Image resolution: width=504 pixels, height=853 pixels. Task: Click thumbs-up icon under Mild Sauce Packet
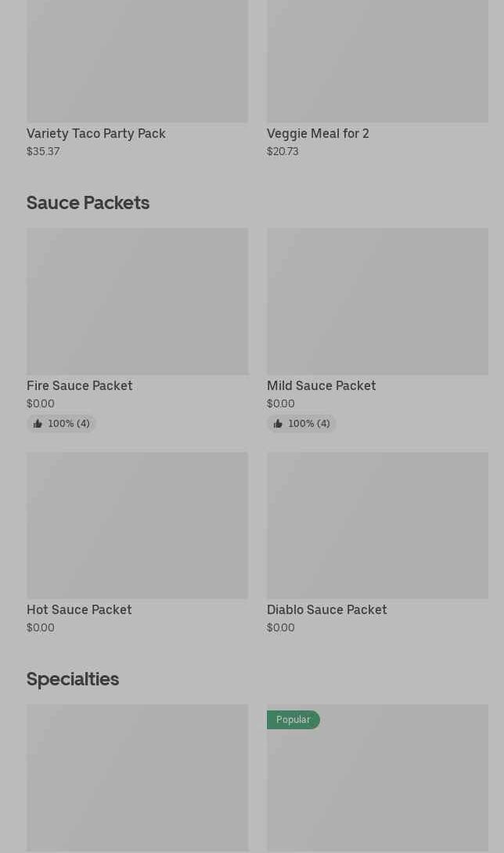point(278,424)
